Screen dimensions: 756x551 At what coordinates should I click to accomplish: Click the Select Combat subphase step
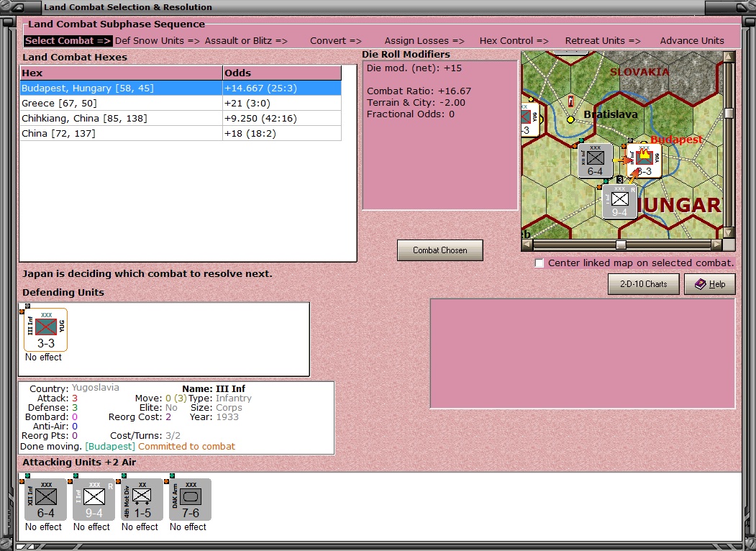pos(68,41)
